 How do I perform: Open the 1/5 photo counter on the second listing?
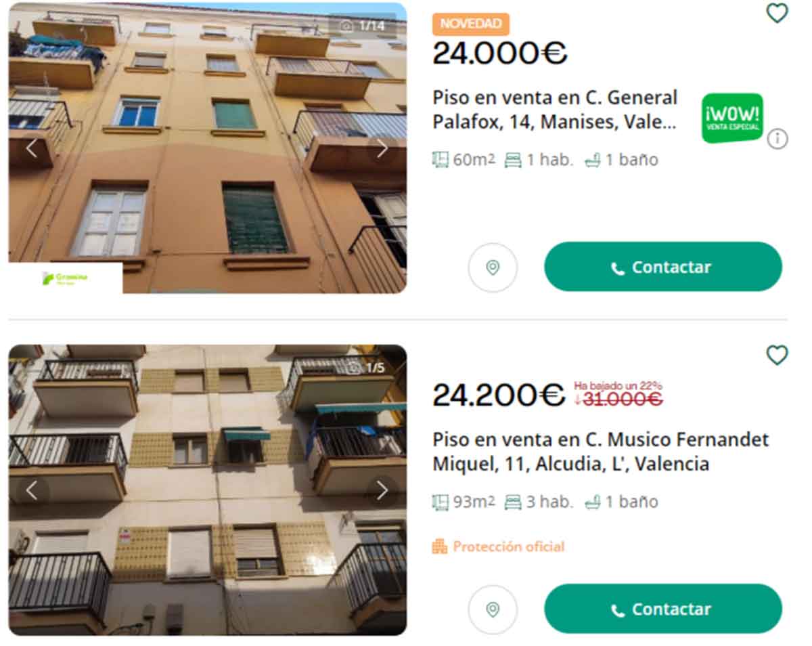[366, 368]
